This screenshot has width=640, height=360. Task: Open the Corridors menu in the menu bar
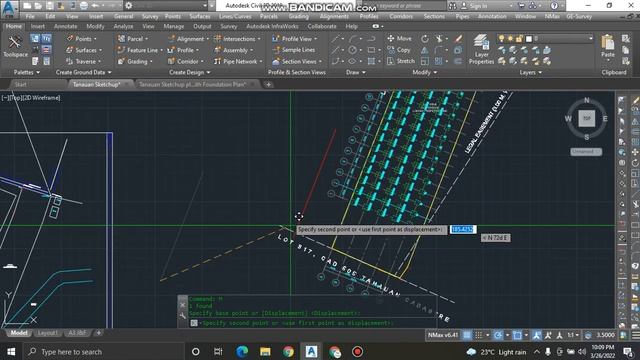click(x=401, y=16)
